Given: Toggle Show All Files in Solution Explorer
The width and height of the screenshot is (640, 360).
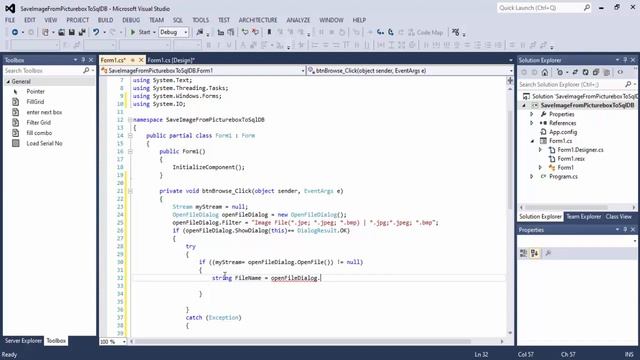Looking at the screenshot, I should pyautogui.click(x=607, y=73).
